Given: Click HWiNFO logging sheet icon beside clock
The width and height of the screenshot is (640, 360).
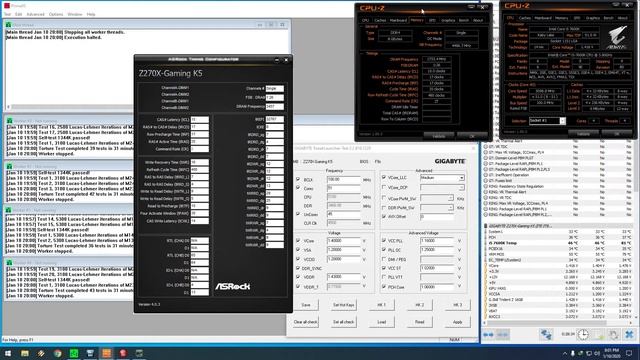Looking at the screenshot, I should pyautogui.click(x=598, y=335).
